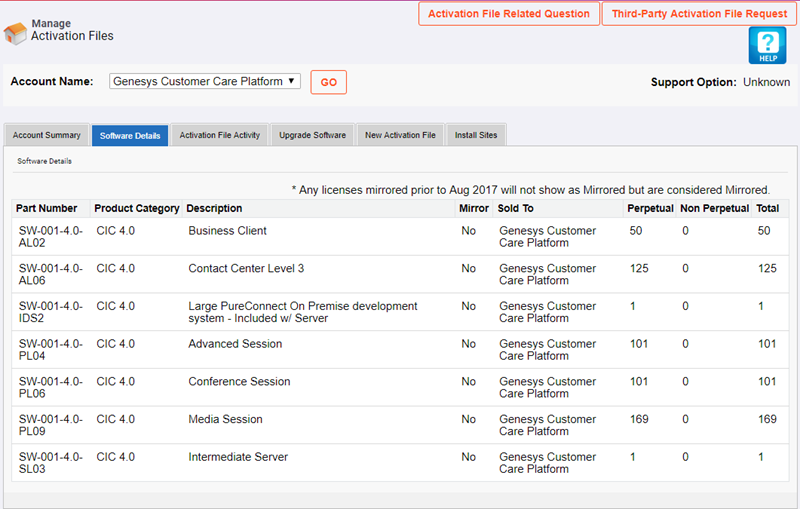
Task: Click the Conference Session description
Action: tap(239, 381)
